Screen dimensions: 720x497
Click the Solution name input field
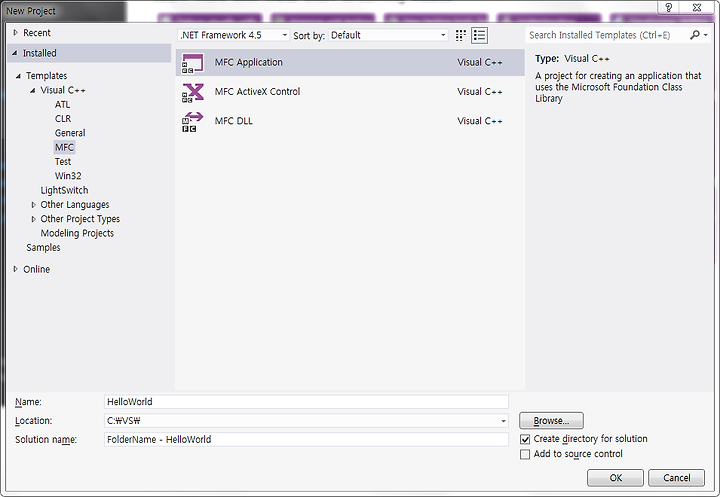tap(306, 440)
